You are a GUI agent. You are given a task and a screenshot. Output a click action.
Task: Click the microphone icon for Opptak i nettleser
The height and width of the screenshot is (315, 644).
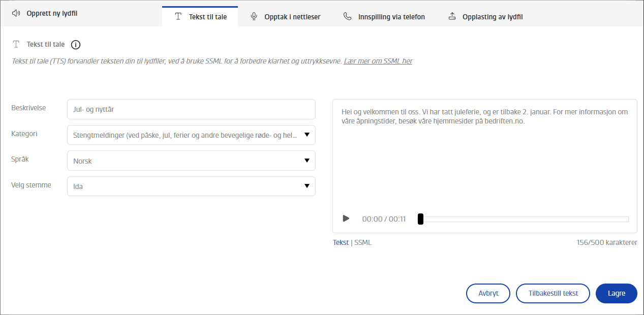[254, 17]
